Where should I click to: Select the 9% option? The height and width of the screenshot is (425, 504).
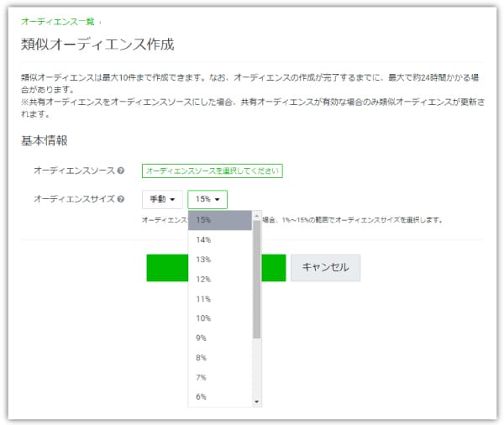coord(220,338)
